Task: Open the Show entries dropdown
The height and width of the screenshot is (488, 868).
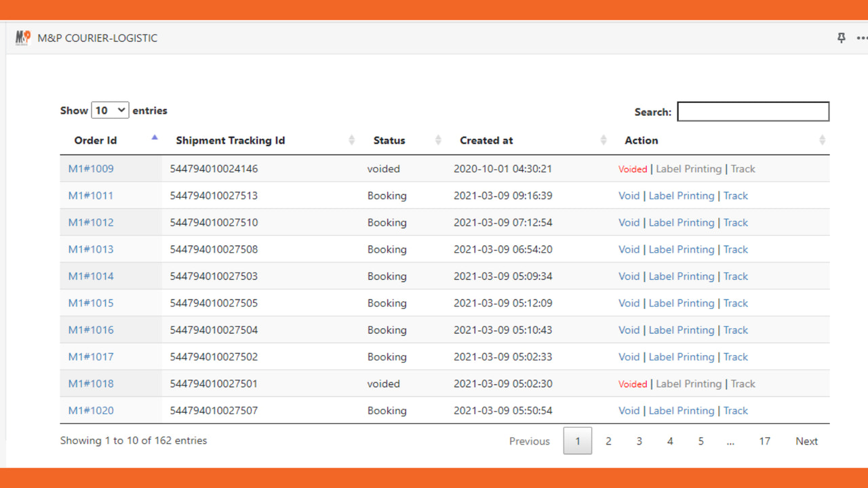Action: pos(111,109)
